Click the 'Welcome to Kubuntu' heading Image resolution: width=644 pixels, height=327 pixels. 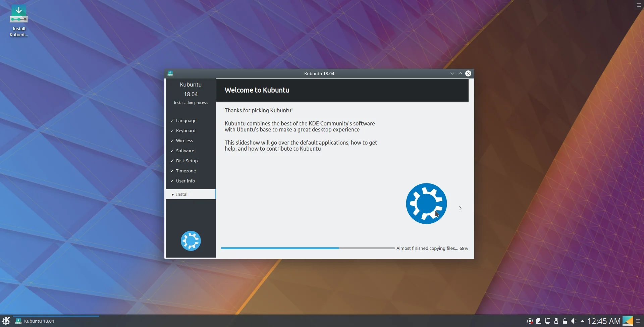(x=257, y=90)
